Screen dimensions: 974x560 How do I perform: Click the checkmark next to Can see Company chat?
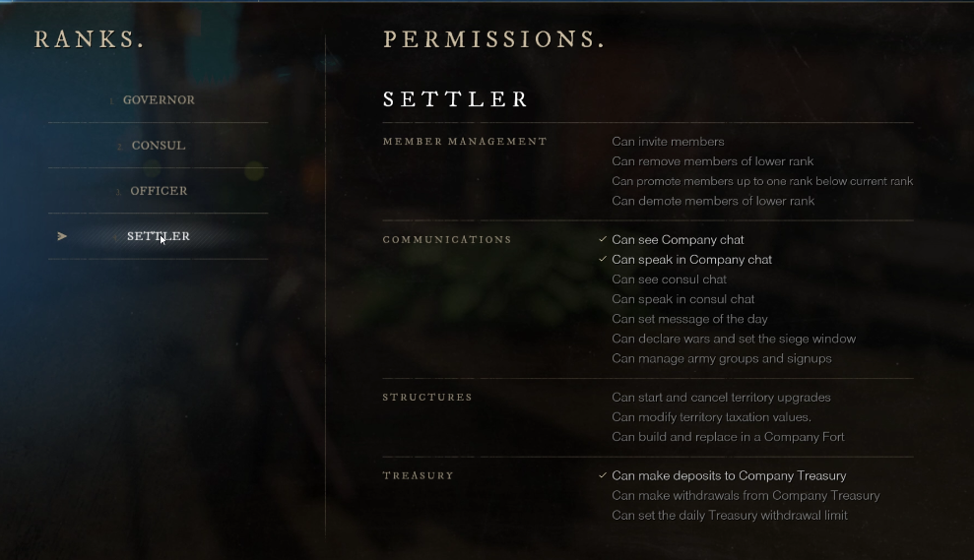(x=603, y=240)
